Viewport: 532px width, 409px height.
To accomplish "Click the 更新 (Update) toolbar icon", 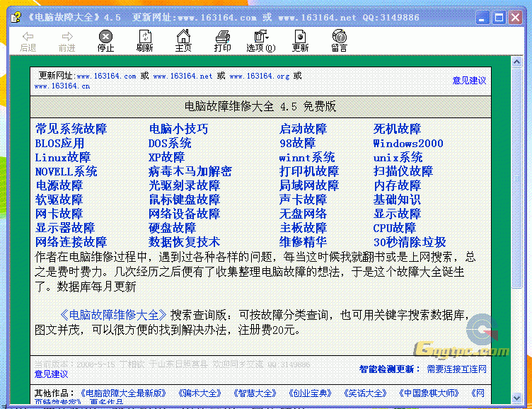I will 300,36.
